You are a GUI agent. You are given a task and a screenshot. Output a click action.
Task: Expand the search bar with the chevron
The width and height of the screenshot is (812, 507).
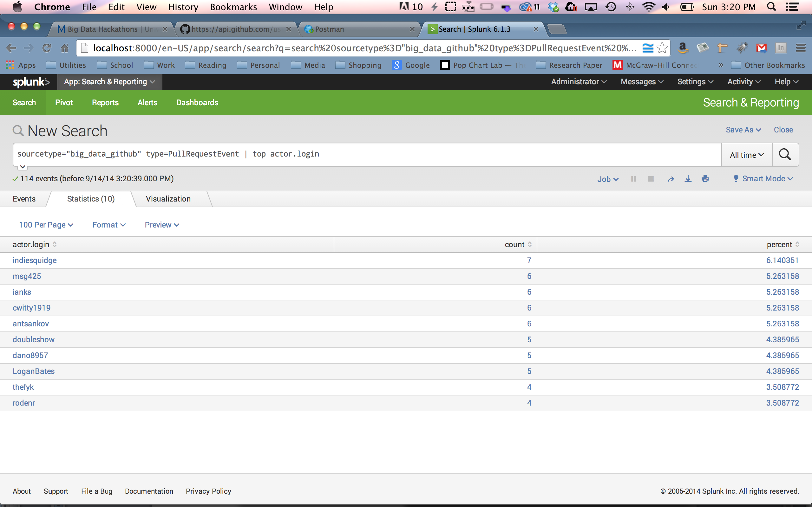click(x=23, y=167)
